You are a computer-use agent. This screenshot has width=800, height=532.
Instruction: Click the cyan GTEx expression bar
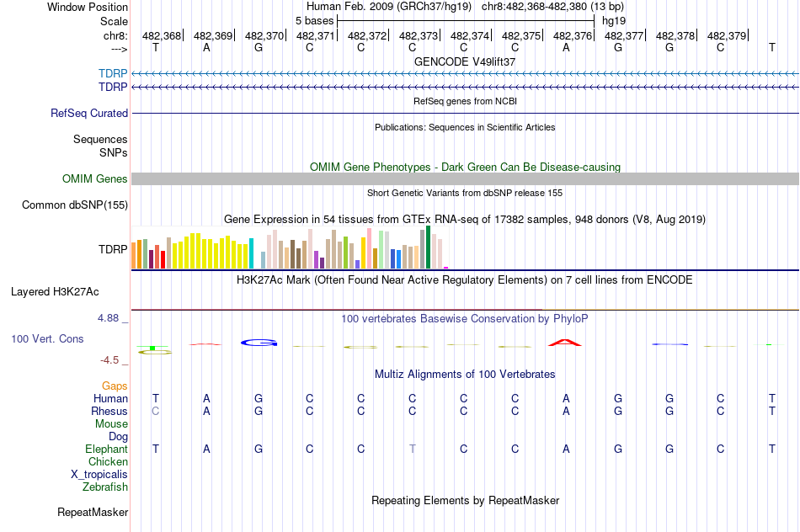pos(251,253)
